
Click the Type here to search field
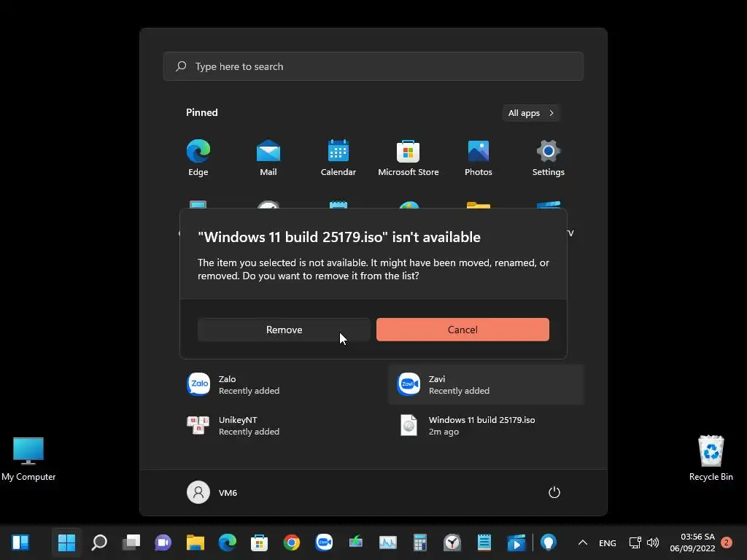[x=373, y=66]
